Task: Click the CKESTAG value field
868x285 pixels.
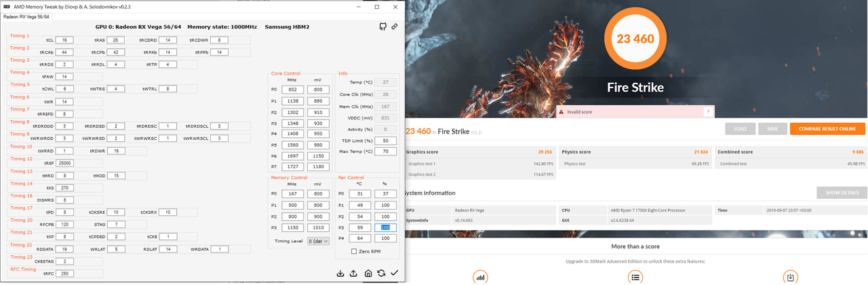Action: tap(64, 261)
